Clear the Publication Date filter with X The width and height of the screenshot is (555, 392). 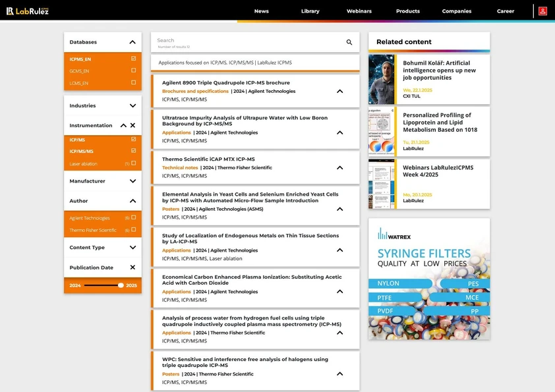[x=132, y=267]
